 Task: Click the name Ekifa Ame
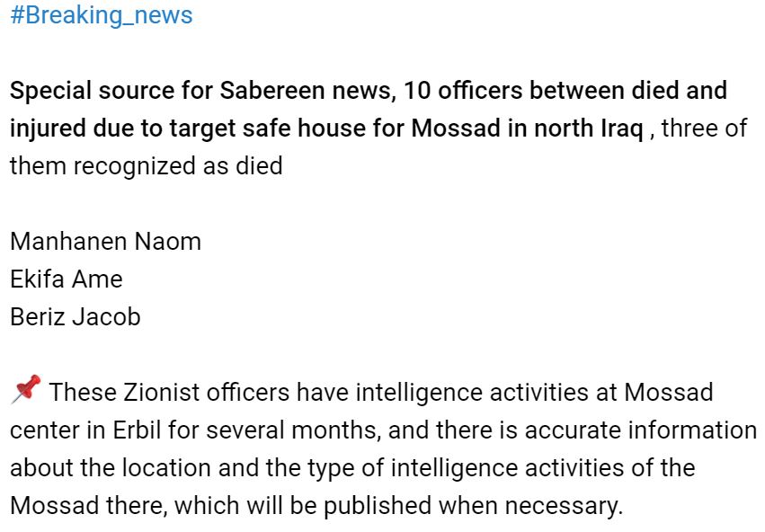click(66, 279)
